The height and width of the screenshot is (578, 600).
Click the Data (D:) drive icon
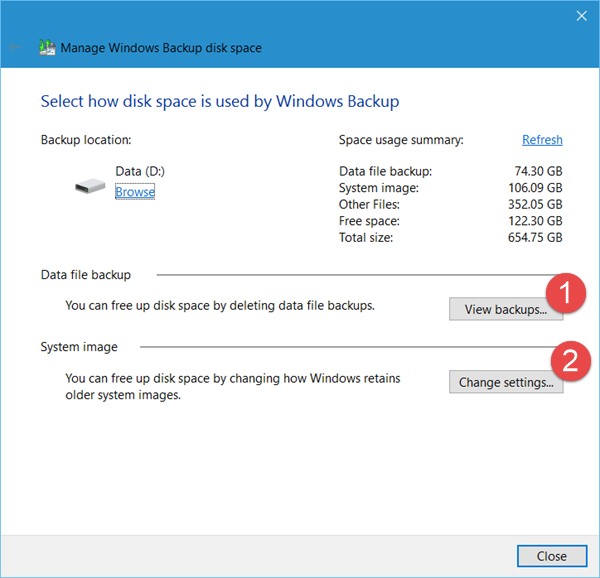point(90,186)
